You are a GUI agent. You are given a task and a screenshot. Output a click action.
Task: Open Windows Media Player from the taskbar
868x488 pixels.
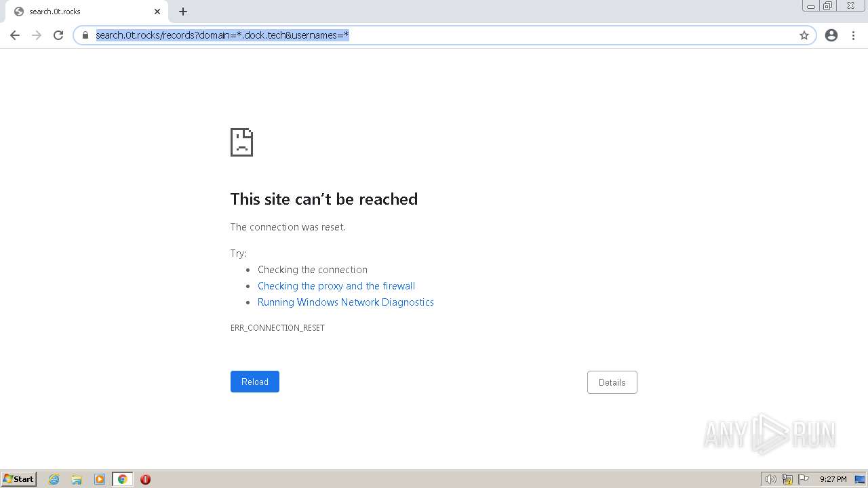point(100,479)
